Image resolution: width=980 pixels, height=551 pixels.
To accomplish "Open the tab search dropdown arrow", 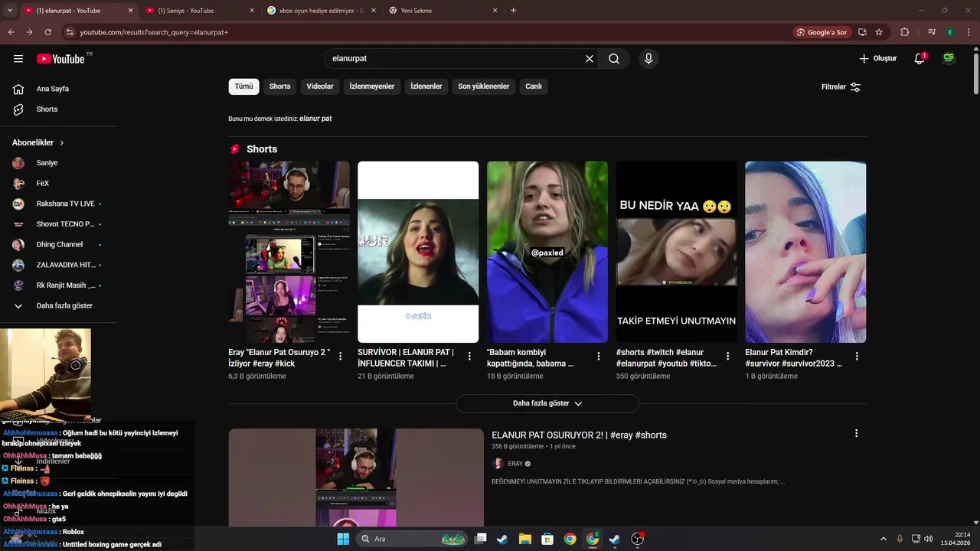I will [x=10, y=11].
